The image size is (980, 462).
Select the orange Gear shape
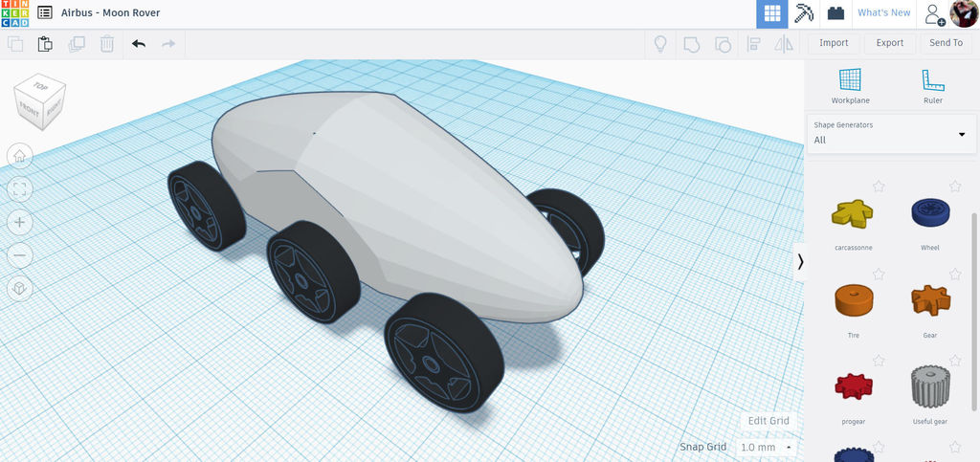(930, 300)
